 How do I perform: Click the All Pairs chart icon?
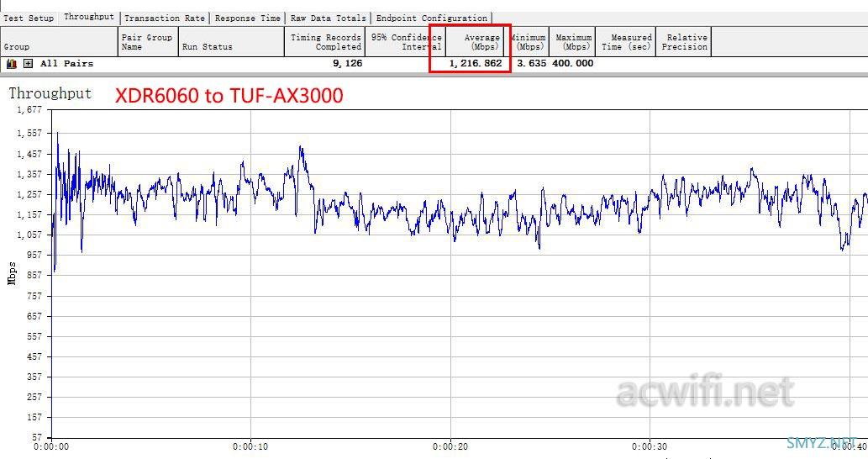coord(12,64)
